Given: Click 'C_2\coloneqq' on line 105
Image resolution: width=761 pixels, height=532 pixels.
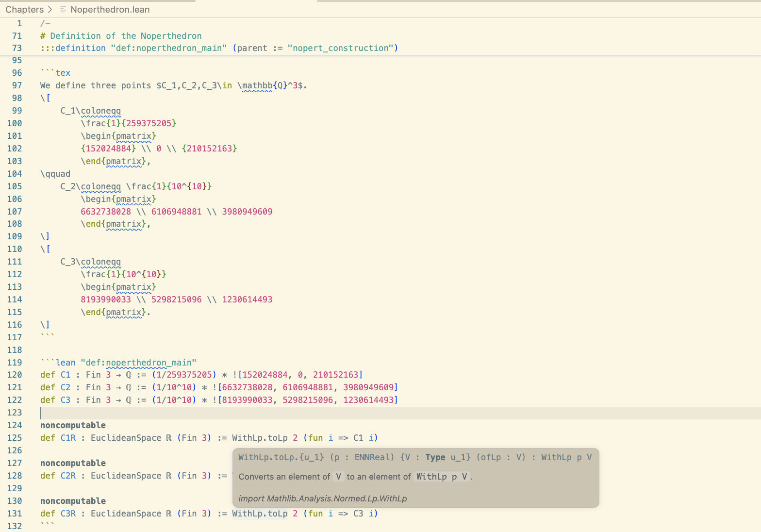Looking at the screenshot, I should point(91,186).
